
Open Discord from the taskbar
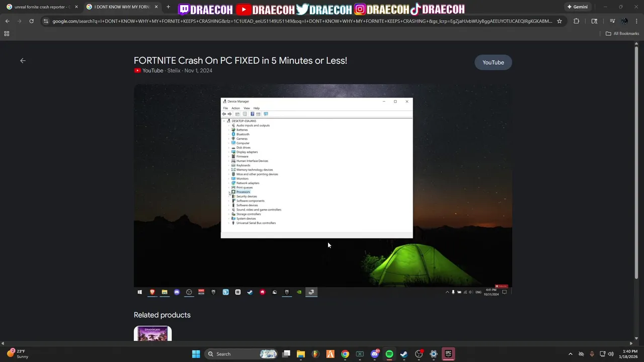click(x=375, y=354)
